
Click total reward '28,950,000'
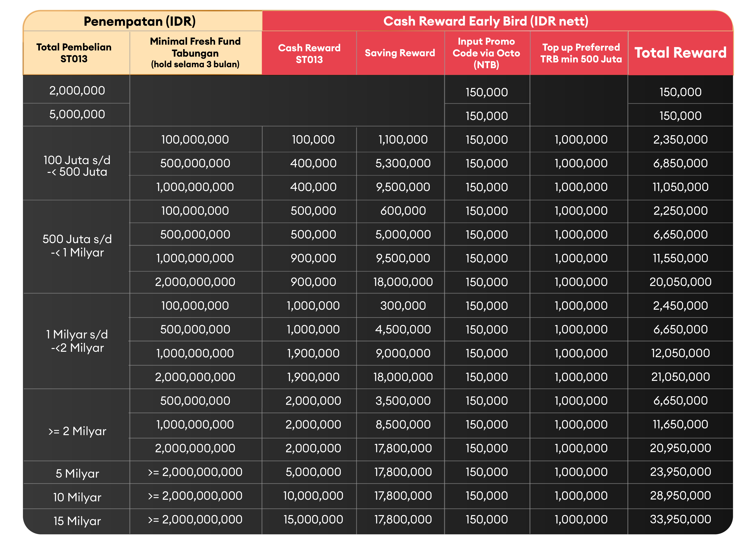click(680, 496)
